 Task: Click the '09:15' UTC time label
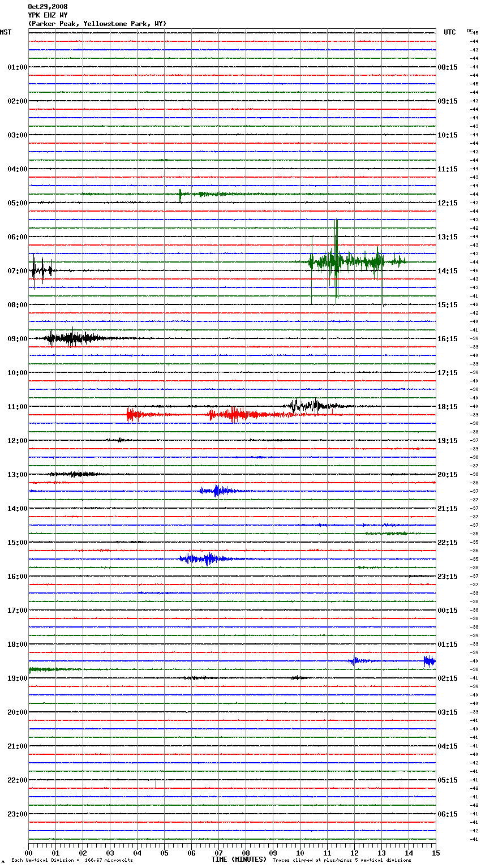tap(448, 101)
